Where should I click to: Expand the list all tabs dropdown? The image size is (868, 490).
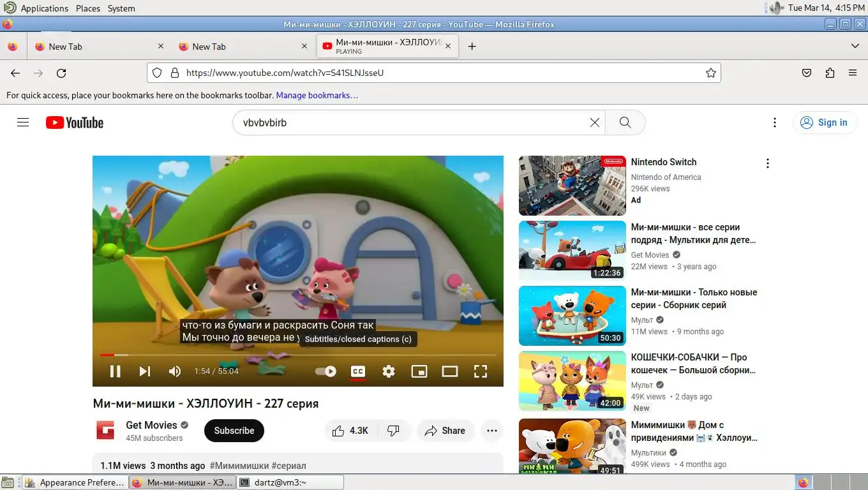point(855,47)
